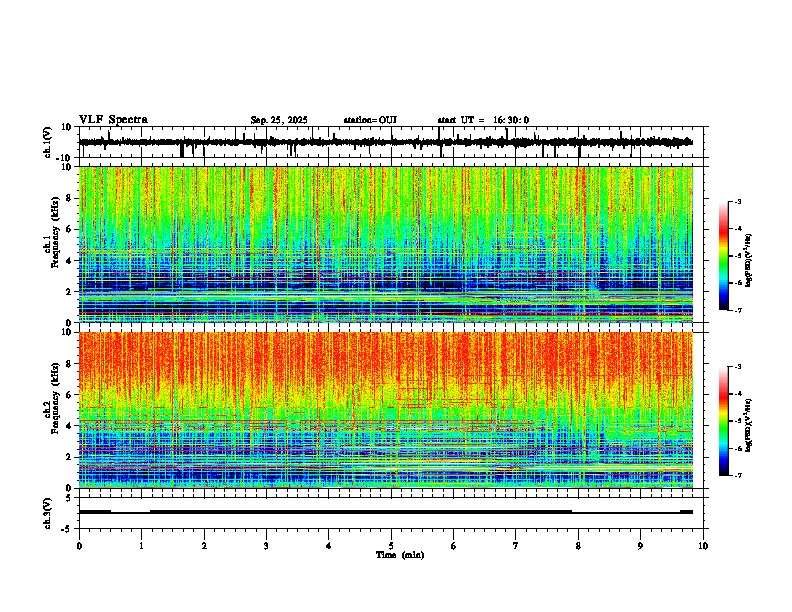
Task: Click time axis tick label "9"
Action: point(640,546)
